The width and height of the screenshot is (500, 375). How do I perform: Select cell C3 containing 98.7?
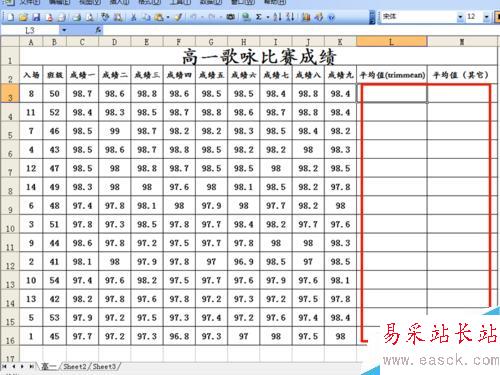point(82,93)
